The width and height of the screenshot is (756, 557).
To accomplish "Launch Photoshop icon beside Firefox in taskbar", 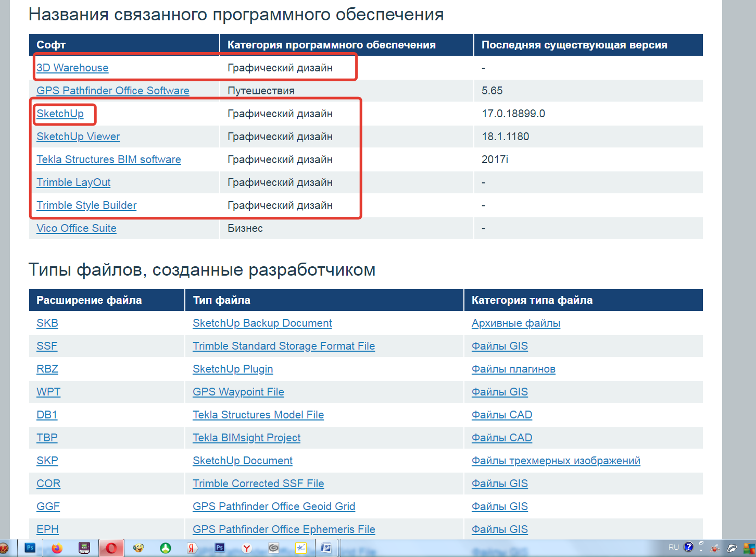I will 30,548.
